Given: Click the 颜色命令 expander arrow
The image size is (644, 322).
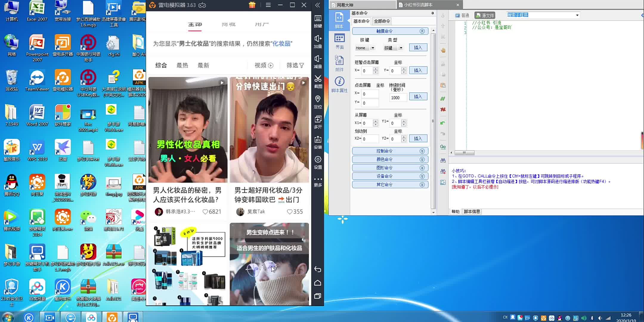Looking at the screenshot, I should coord(422,159).
